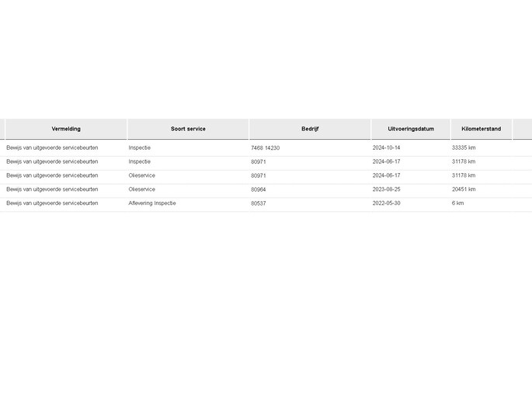Select the 6 km mileage cell
This screenshot has width=532, height=399.
457,203
